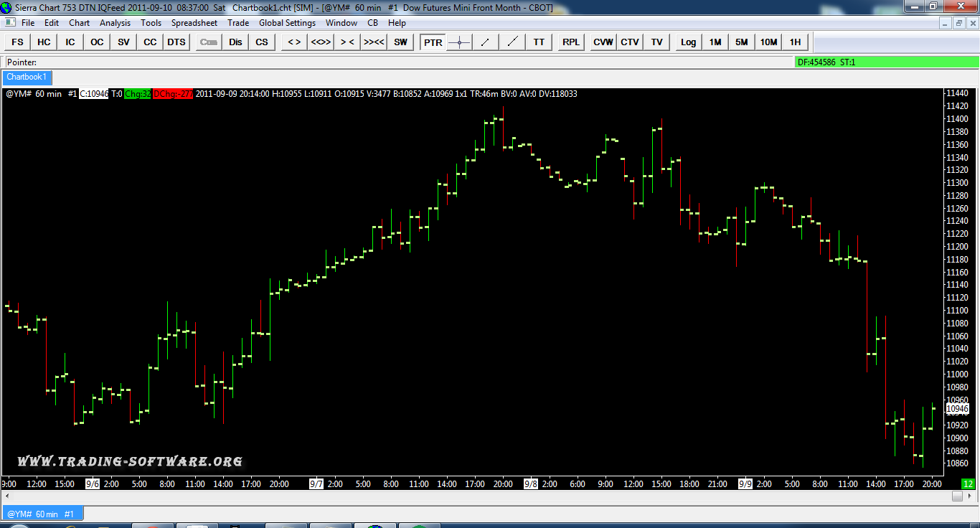
Task: Pick the line drawing tool icon
Action: click(486, 42)
